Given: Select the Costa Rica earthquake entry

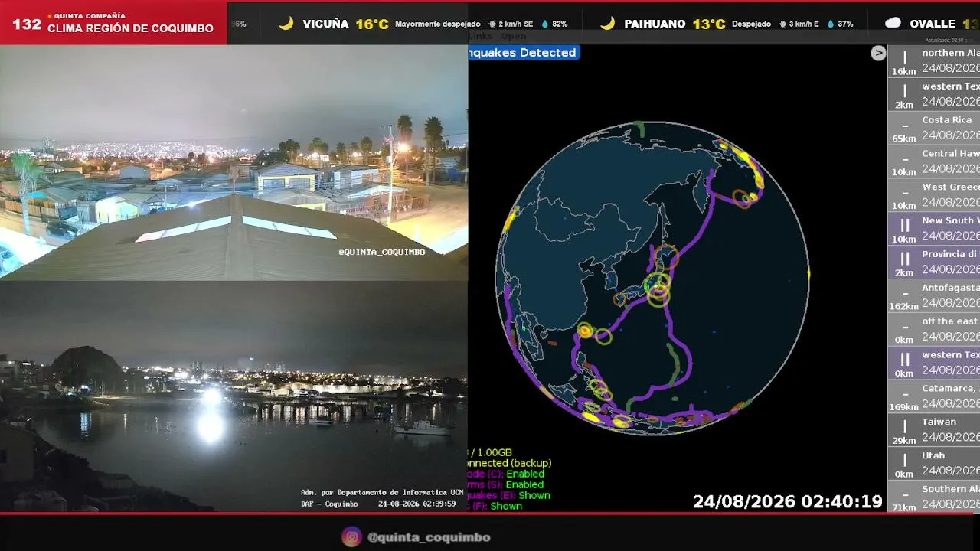Looking at the screenshot, I should tap(934, 129).
